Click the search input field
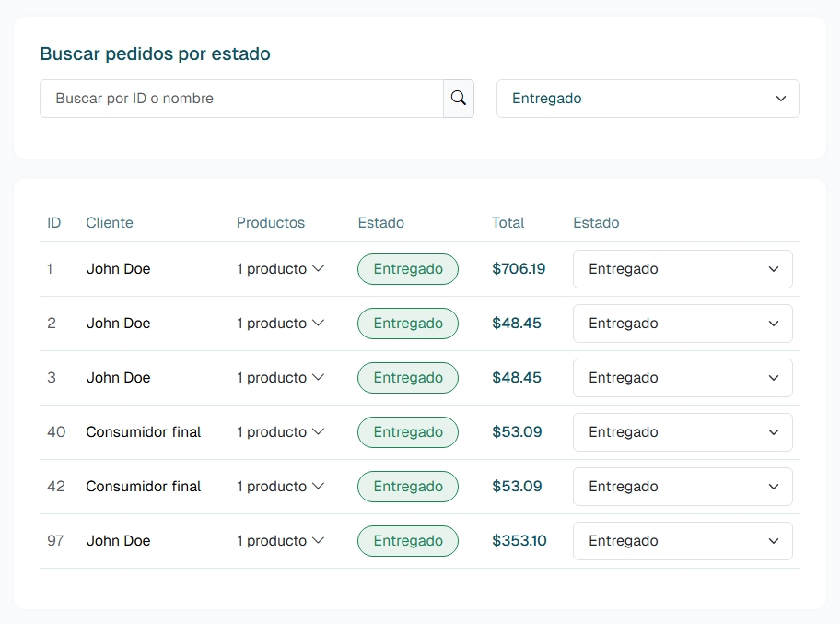 click(x=239, y=98)
